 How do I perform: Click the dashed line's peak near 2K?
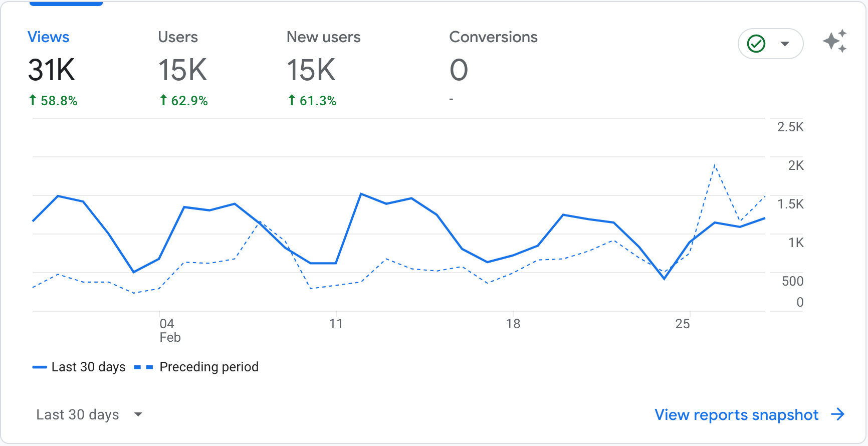[x=715, y=165]
